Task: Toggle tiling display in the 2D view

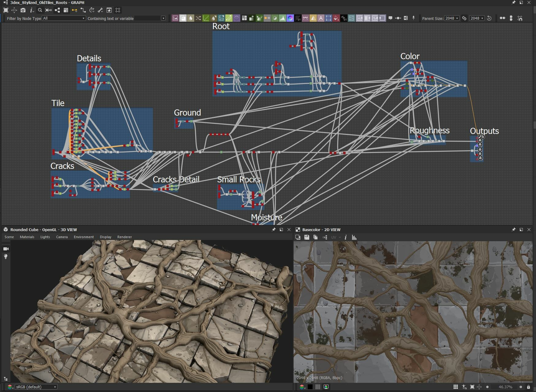Action: point(456,387)
